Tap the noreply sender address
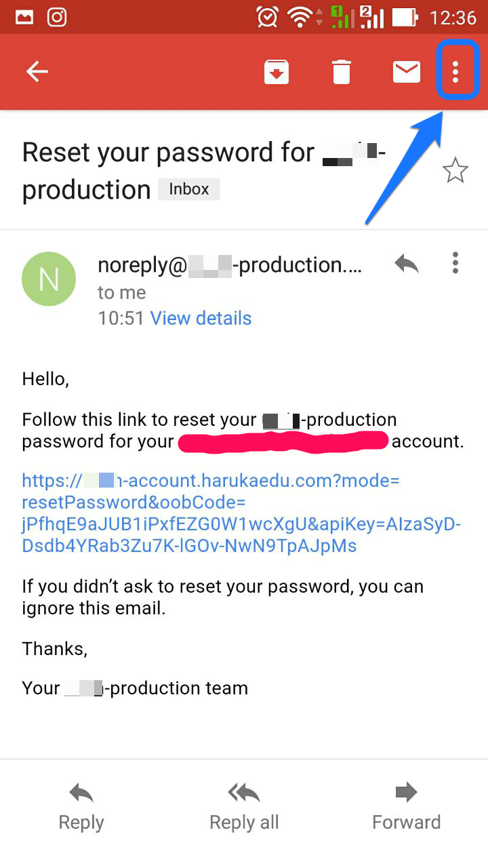Image resolution: width=488 pixels, height=868 pixels. [x=230, y=265]
